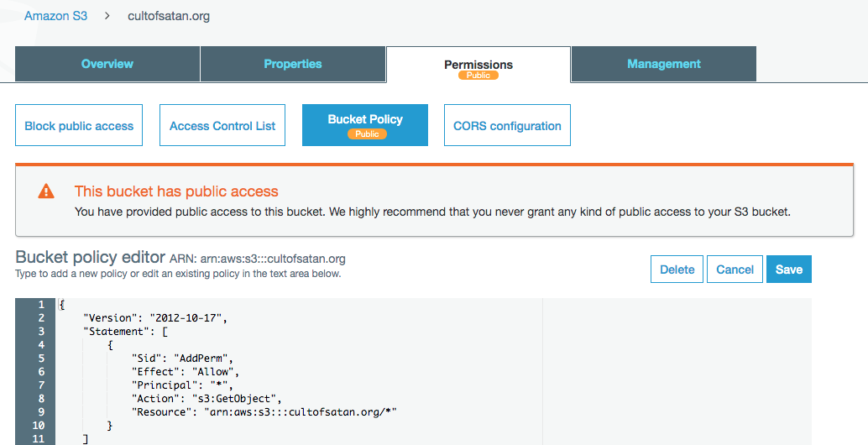This screenshot has width=868, height=445.
Task: Click the breadcrumb chevron separator
Action: 107,16
